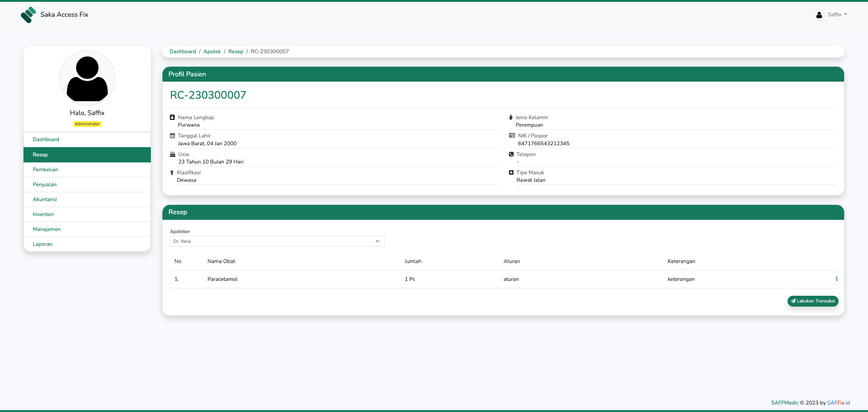Click the phone icon next to Telepon

pos(511,154)
